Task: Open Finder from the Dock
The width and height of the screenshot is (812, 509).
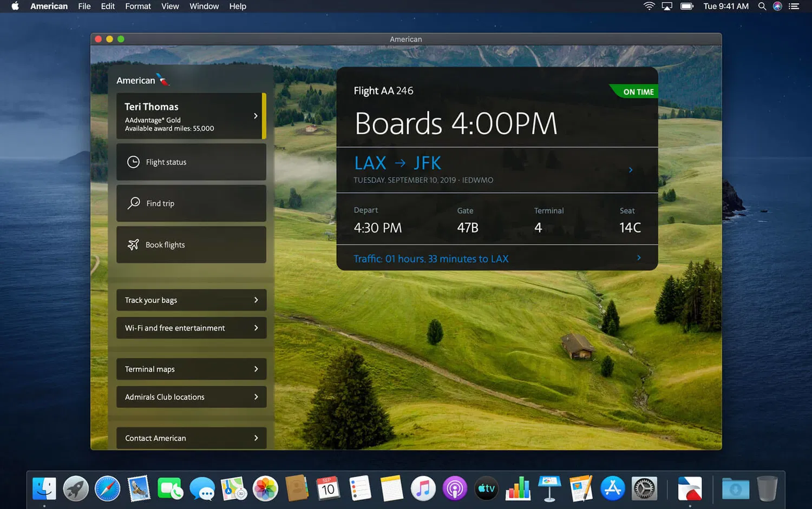Action: [44, 489]
